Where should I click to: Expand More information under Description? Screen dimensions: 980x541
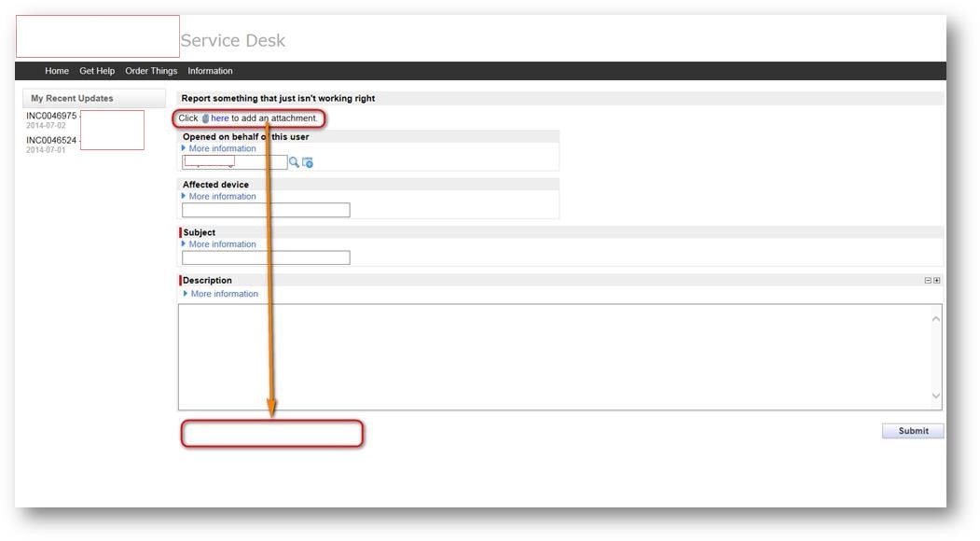click(x=223, y=293)
